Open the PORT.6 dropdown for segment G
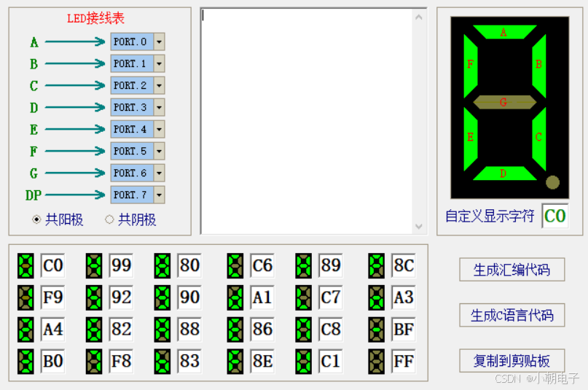 tap(160, 173)
